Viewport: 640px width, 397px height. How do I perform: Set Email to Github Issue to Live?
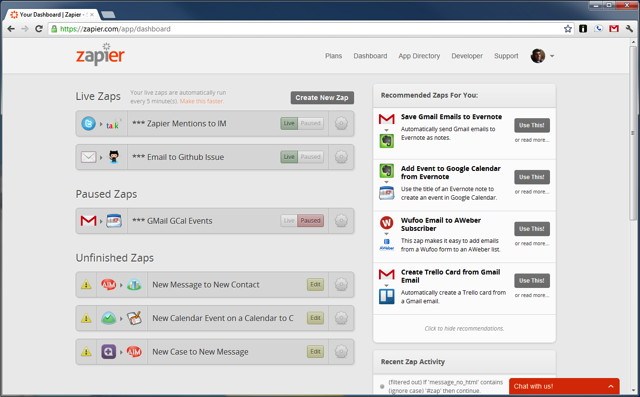pyautogui.click(x=289, y=157)
